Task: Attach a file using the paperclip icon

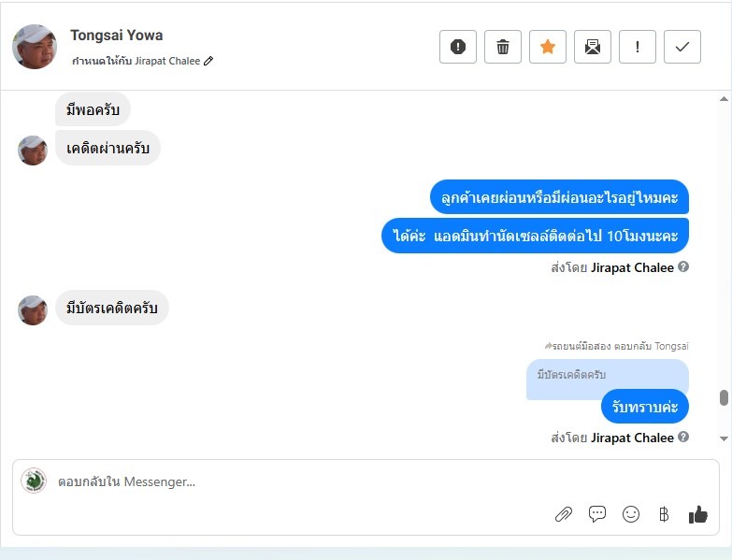Action: pyautogui.click(x=564, y=514)
